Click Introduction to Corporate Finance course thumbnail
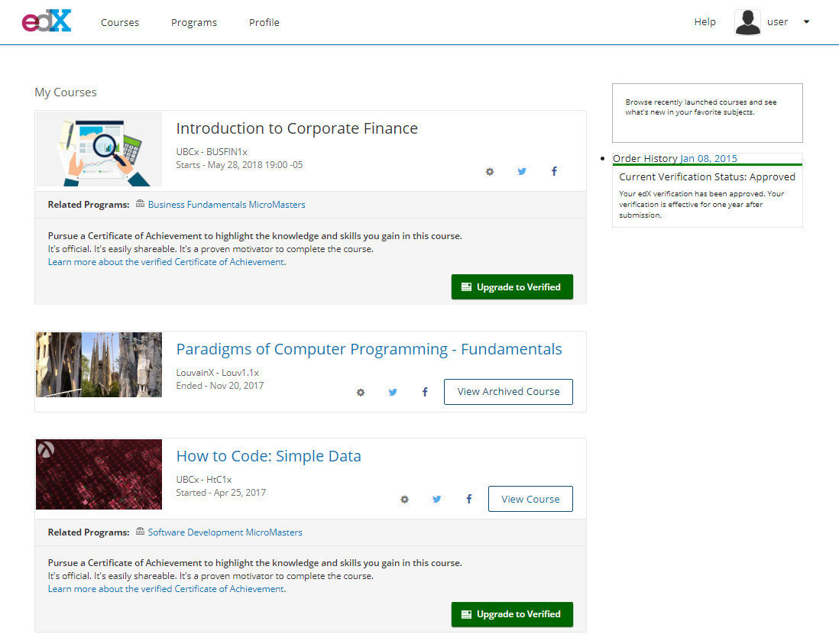Viewport: 839px width, 644px height. 99,149
